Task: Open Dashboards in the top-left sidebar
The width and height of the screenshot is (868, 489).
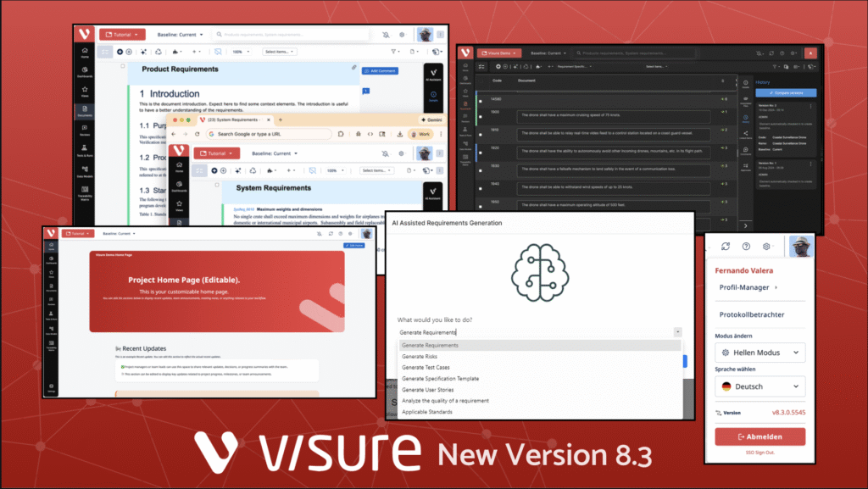Action: [x=84, y=74]
